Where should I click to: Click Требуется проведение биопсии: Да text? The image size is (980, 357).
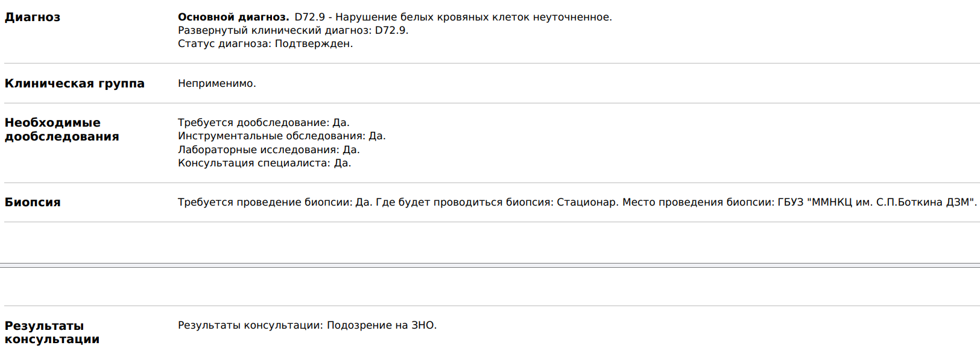tap(275, 203)
